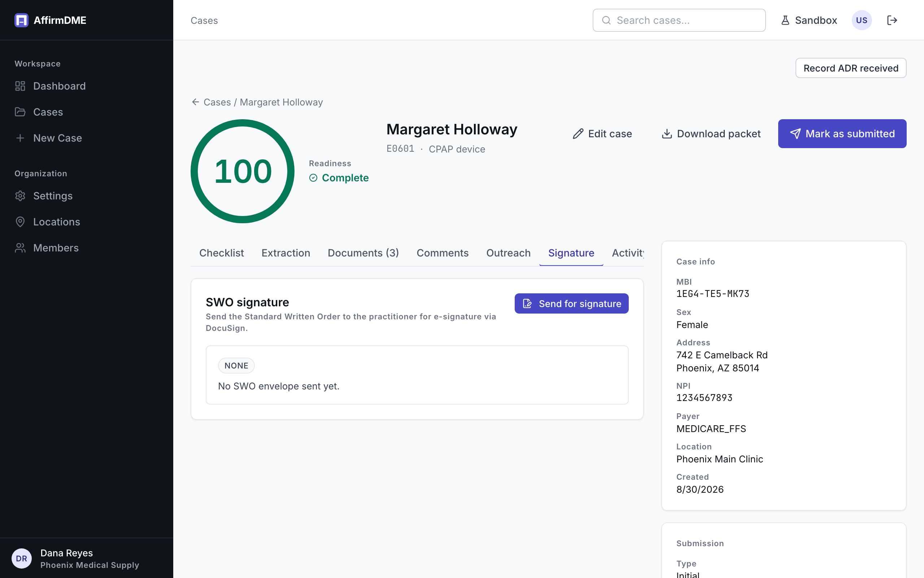Click the payer value MEDICARE_FFS
The height and width of the screenshot is (578, 924).
pos(711,428)
